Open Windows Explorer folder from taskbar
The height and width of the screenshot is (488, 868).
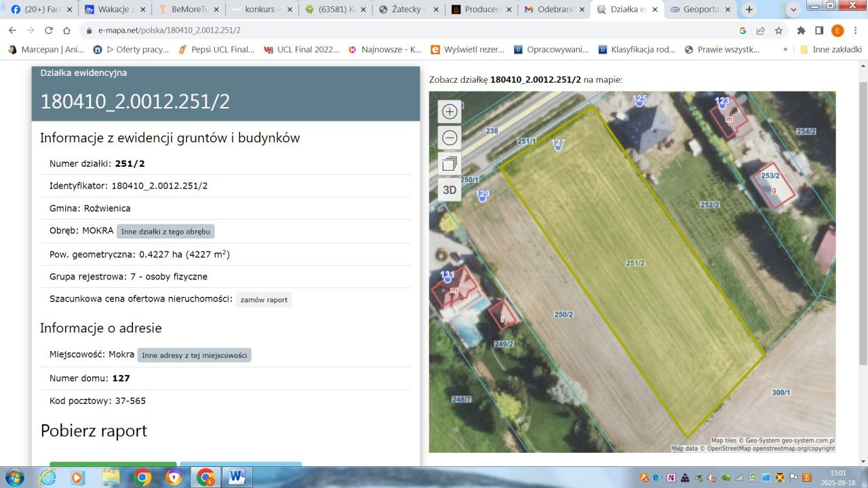110,478
